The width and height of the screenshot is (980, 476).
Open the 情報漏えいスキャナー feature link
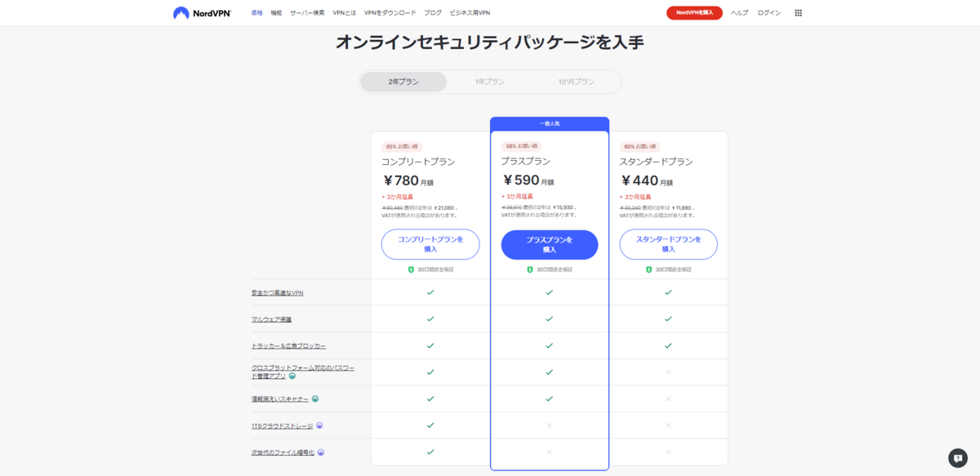280,399
